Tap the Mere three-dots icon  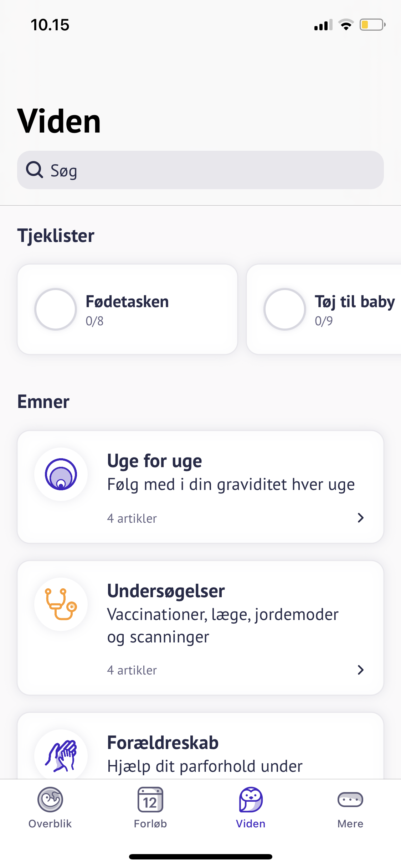tap(350, 800)
